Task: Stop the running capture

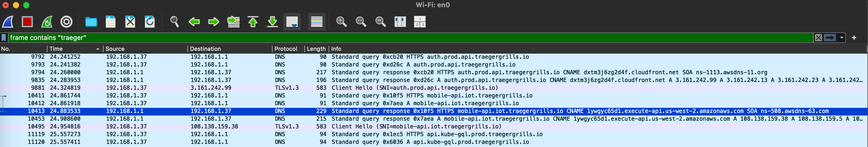Action: pyautogui.click(x=27, y=22)
